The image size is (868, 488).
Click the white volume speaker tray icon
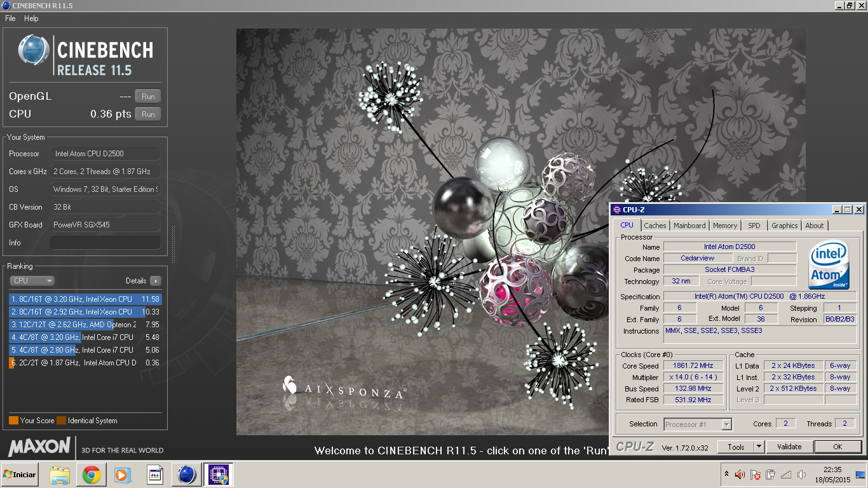click(801, 475)
